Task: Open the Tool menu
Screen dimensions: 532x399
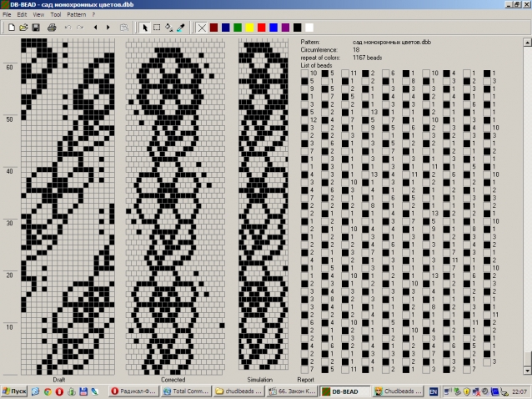Action: [x=56, y=14]
